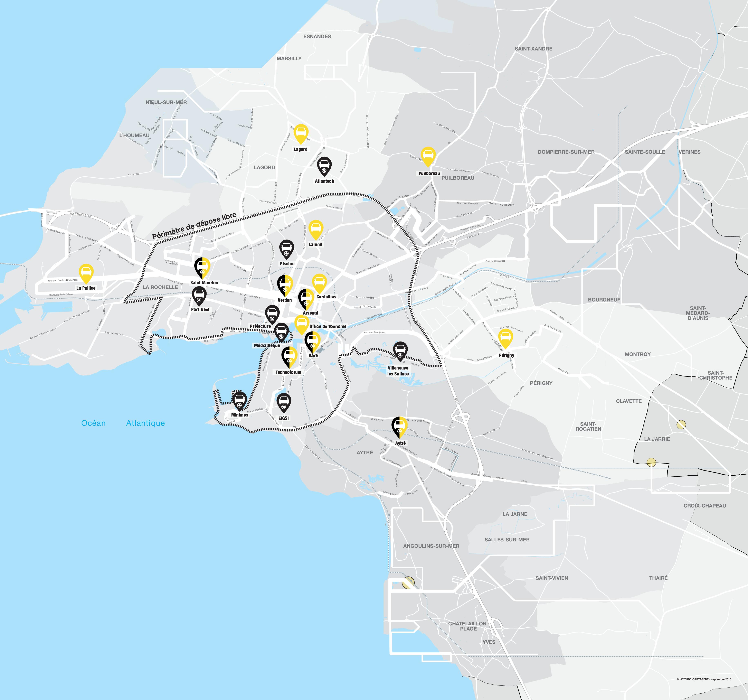Click the 'Océan' sea label

[93, 423]
